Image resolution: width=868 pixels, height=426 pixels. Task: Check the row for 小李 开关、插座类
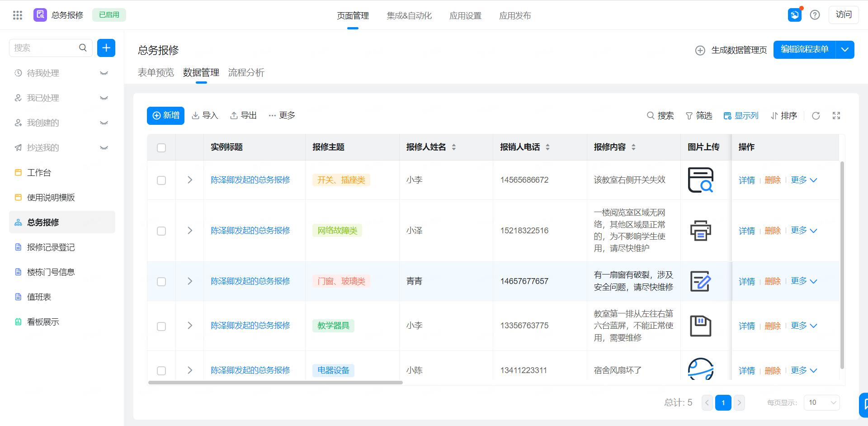click(161, 180)
